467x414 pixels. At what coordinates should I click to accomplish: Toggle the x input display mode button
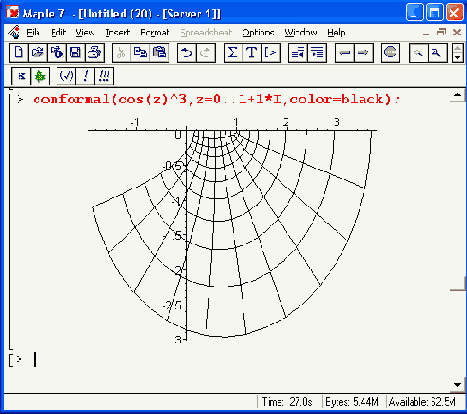click(x=21, y=76)
